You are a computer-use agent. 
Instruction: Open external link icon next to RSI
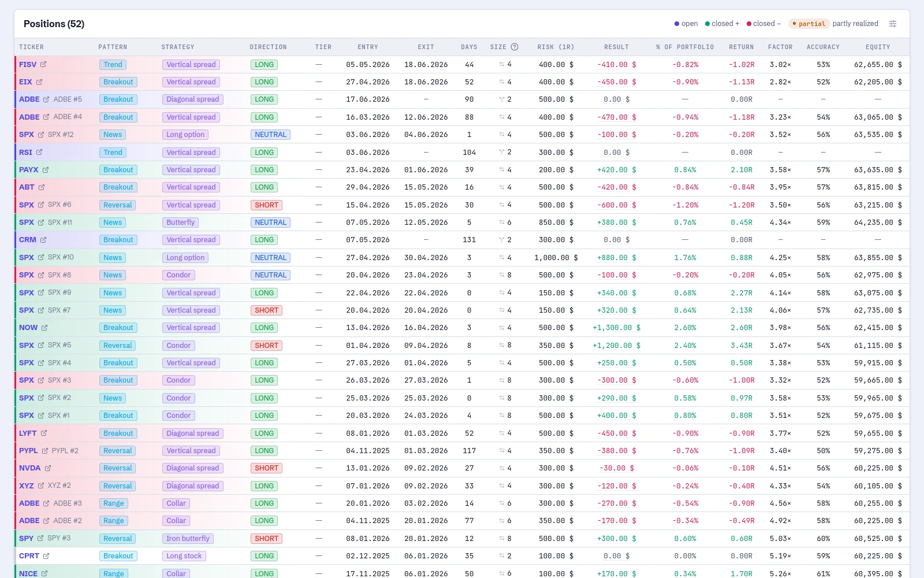point(39,152)
